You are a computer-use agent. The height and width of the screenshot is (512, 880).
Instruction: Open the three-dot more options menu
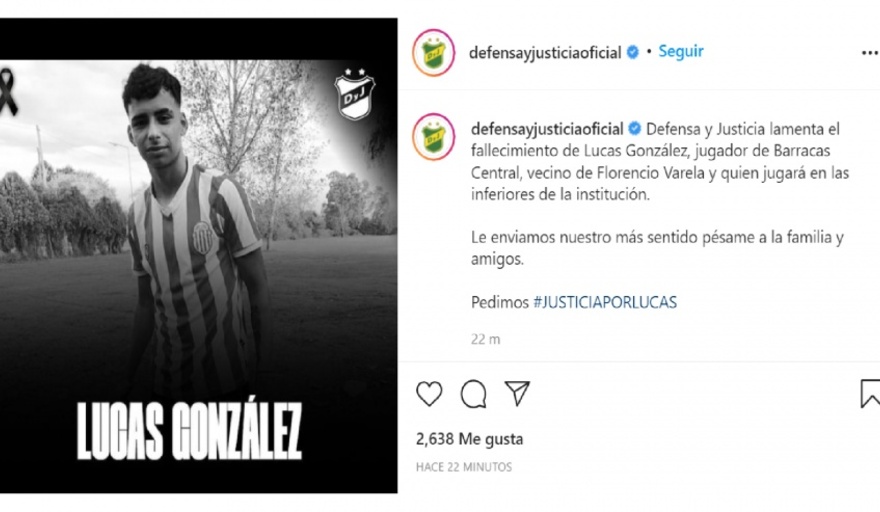pos(870,53)
